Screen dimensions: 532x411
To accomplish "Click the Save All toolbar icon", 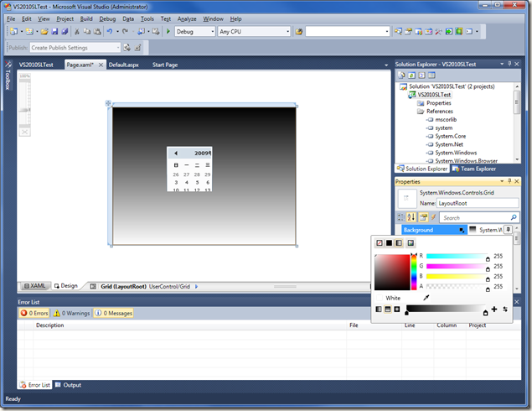I will pos(65,32).
